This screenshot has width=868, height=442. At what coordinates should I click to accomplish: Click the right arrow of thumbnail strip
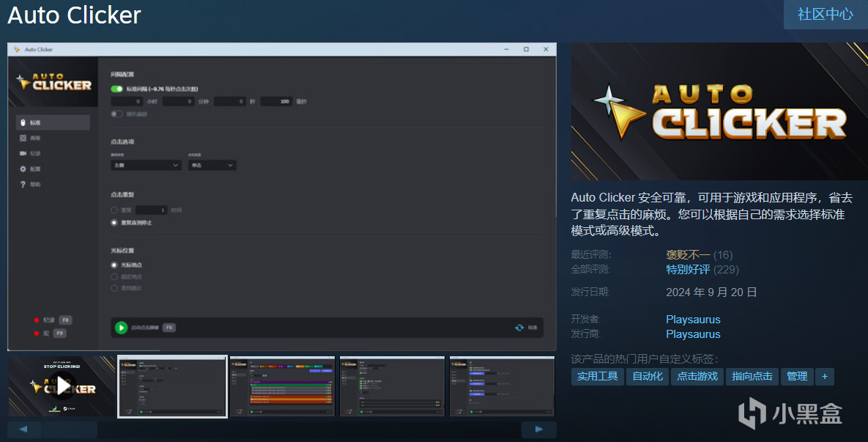tap(538, 430)
